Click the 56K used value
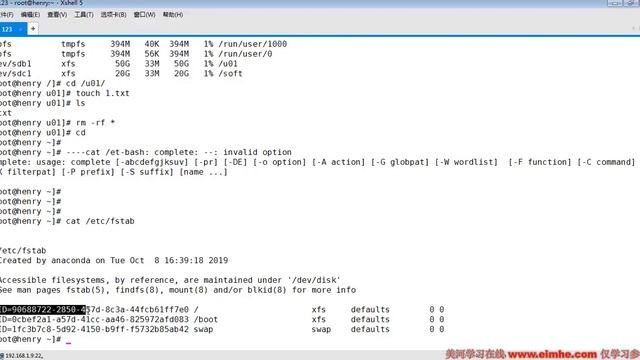This screenshot has width=640, height=360. click(x=152, y=53)
